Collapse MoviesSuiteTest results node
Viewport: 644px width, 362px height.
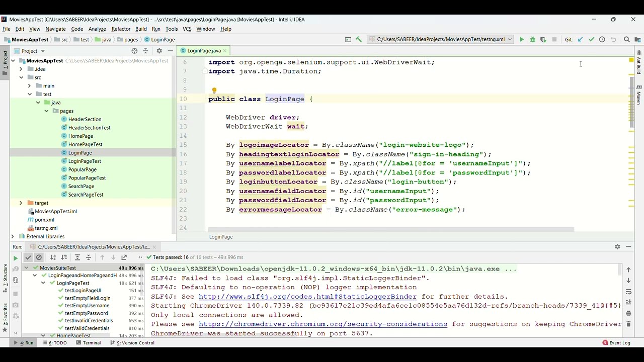[26, 268]
